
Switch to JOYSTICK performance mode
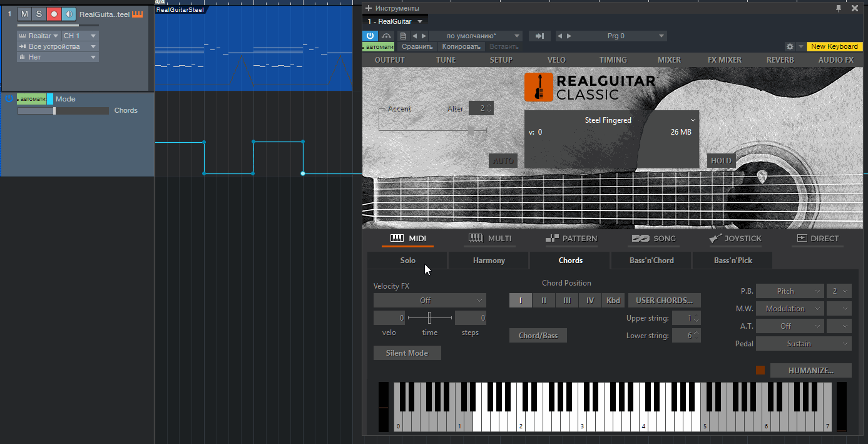735,239
